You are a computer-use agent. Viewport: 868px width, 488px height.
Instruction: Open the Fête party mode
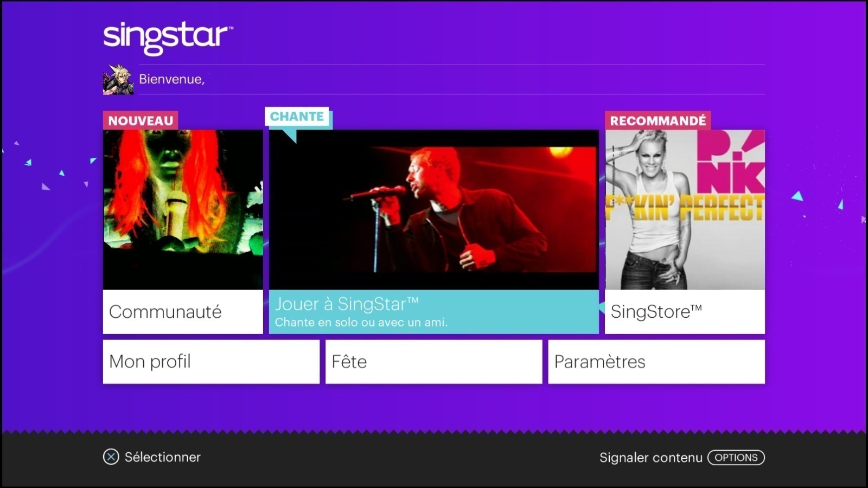tap(434, 362)
